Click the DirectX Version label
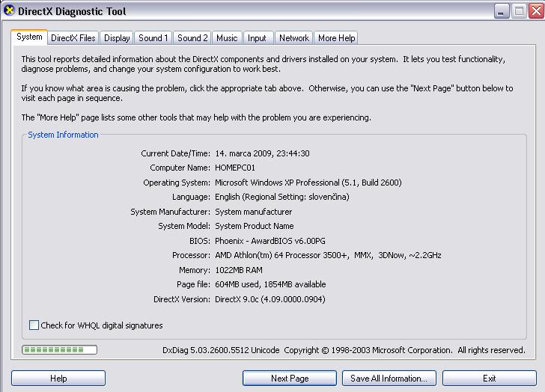The width and height of the screenshot is (545, 392). pos(182,299)
